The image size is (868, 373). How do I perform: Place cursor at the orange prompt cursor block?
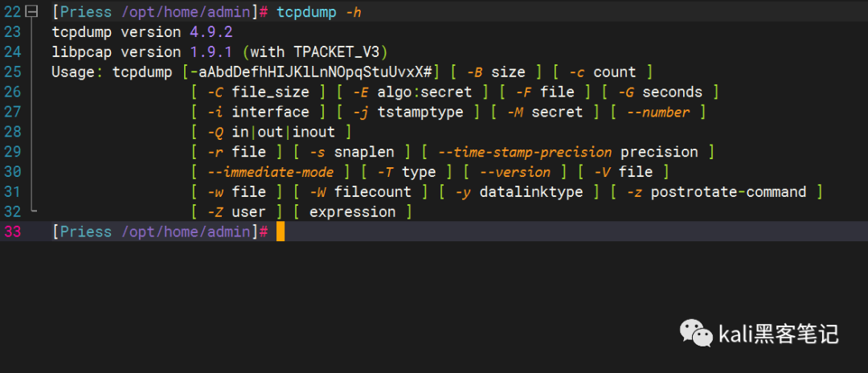point(280,232)
